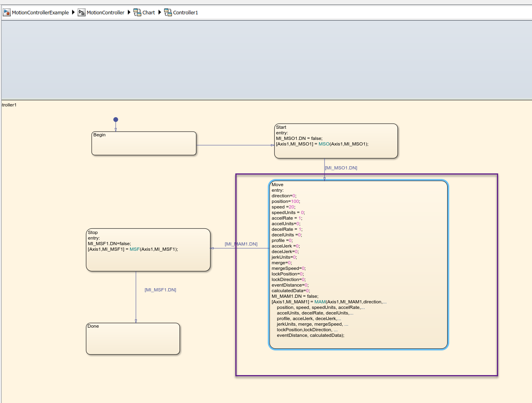532x403 pixels.
Task: Click the Controller1 chart icon in breadcrumb
Action: coord(168,12)
